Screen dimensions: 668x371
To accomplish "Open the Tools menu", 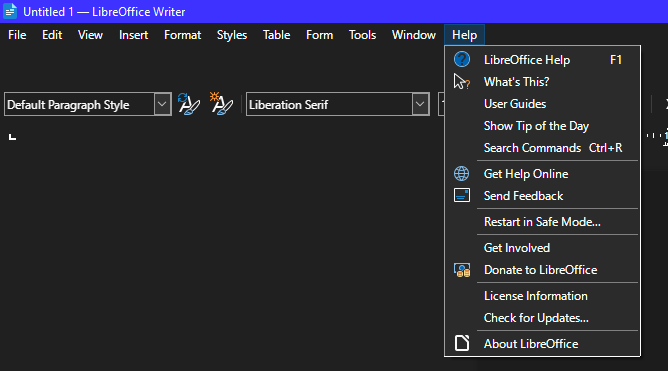I will (x=363, y=35).
